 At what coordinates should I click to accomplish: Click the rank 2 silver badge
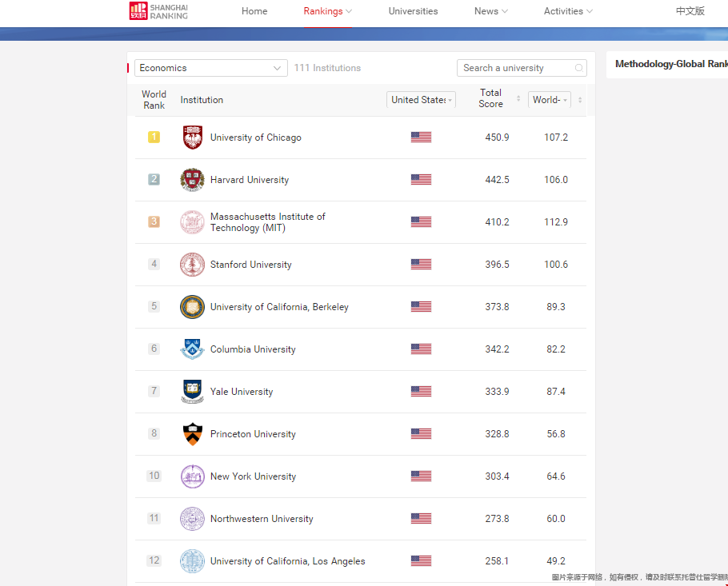click(154, 179)
